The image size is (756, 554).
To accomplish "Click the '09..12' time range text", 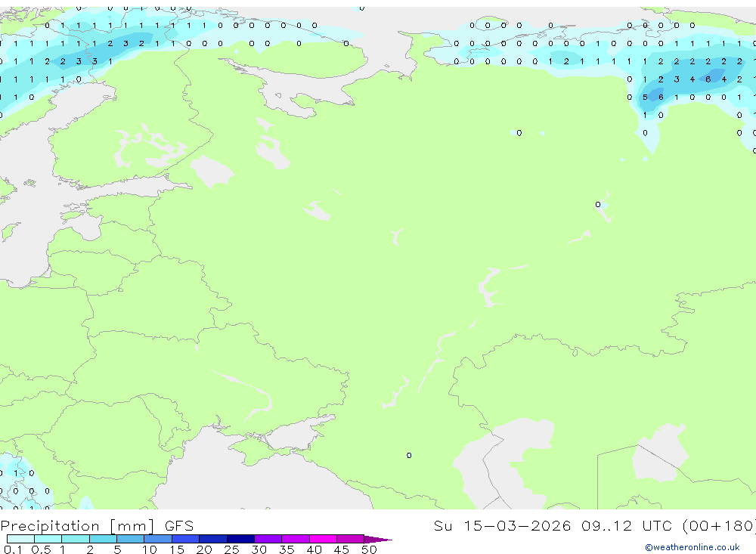I will [x=606, y=525].
